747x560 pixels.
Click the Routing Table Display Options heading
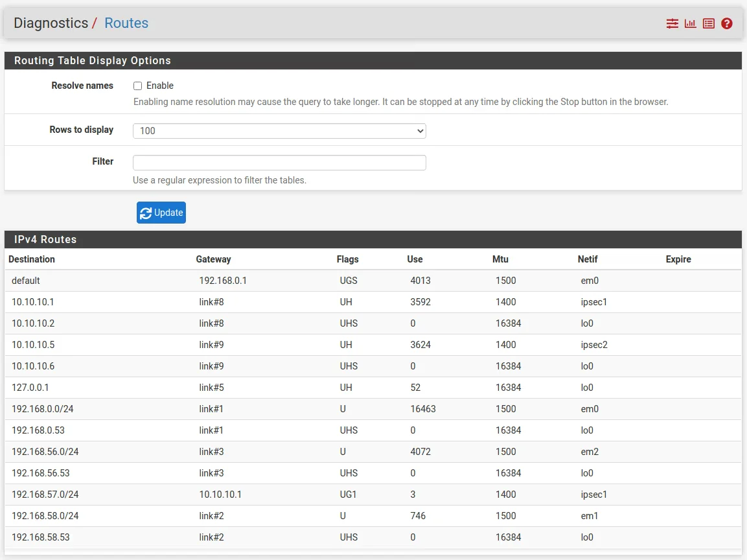click(93, 61)
